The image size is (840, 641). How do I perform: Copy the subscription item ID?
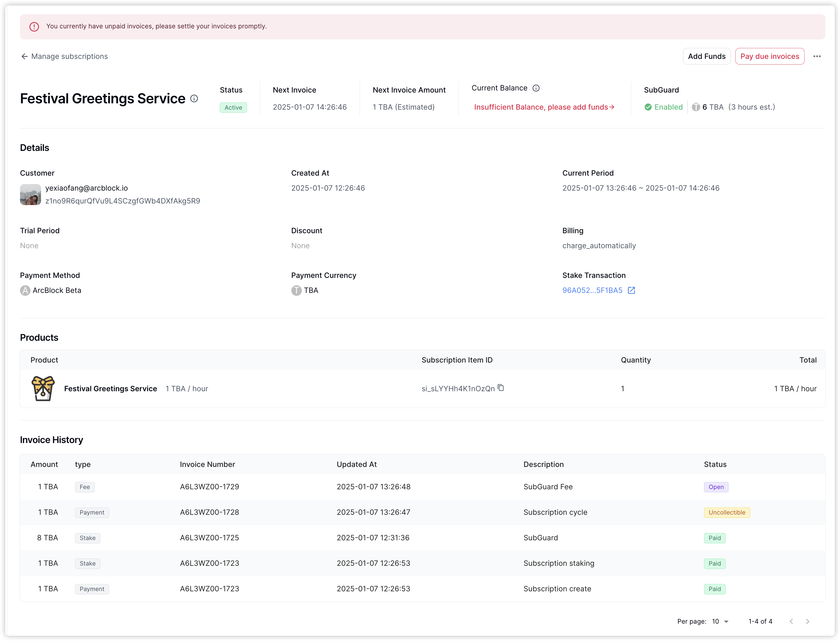coord(501,388)
